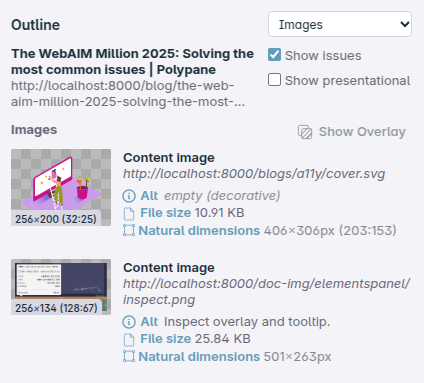This screenshot has width=424, height=383.
Task: Click the '256×134 (128:67)' size label
Action: pyautogui.click(x=56, y=307)
